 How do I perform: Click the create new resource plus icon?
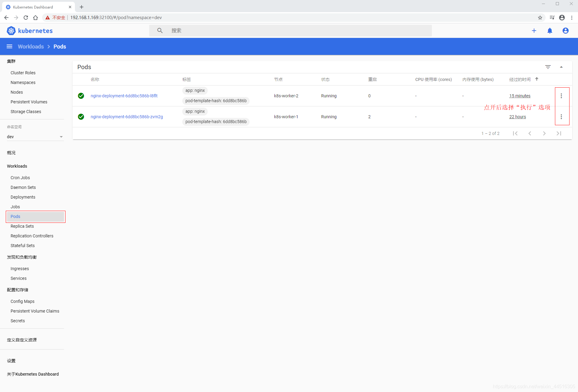point(534,31)
